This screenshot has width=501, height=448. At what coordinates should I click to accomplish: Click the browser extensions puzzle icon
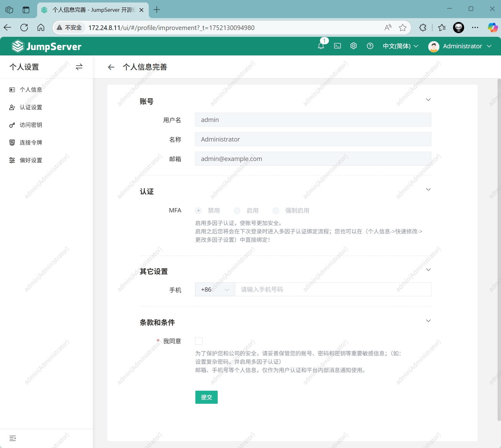coord(423,28)
